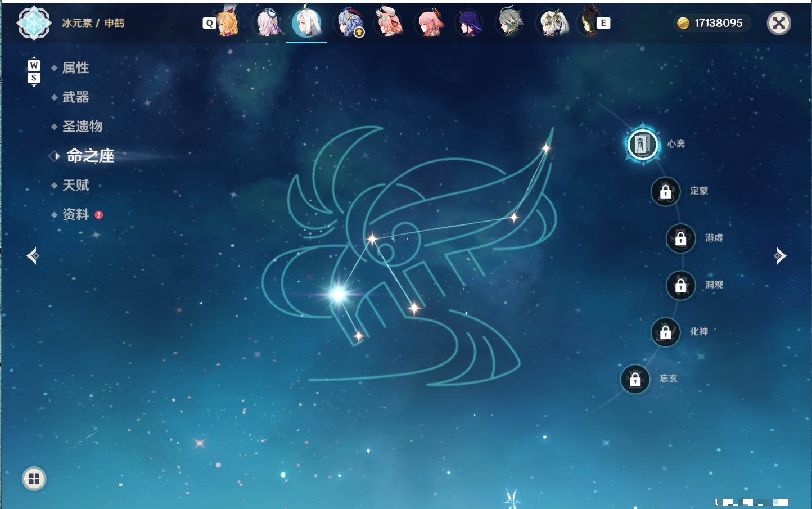
Task: Open the grid menu icon at bottom left
Action: pos(34,479)
